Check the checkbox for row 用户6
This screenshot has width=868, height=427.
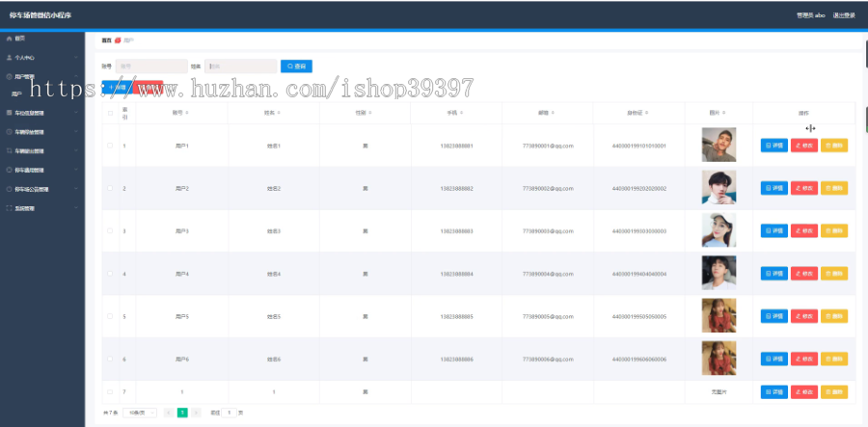[x=110, y=359]
